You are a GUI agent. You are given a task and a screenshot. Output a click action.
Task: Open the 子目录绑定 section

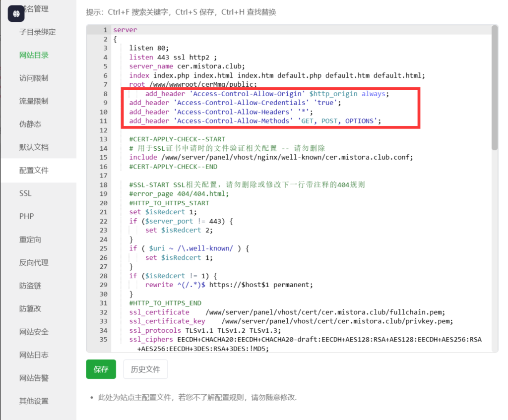coord(37,32)
